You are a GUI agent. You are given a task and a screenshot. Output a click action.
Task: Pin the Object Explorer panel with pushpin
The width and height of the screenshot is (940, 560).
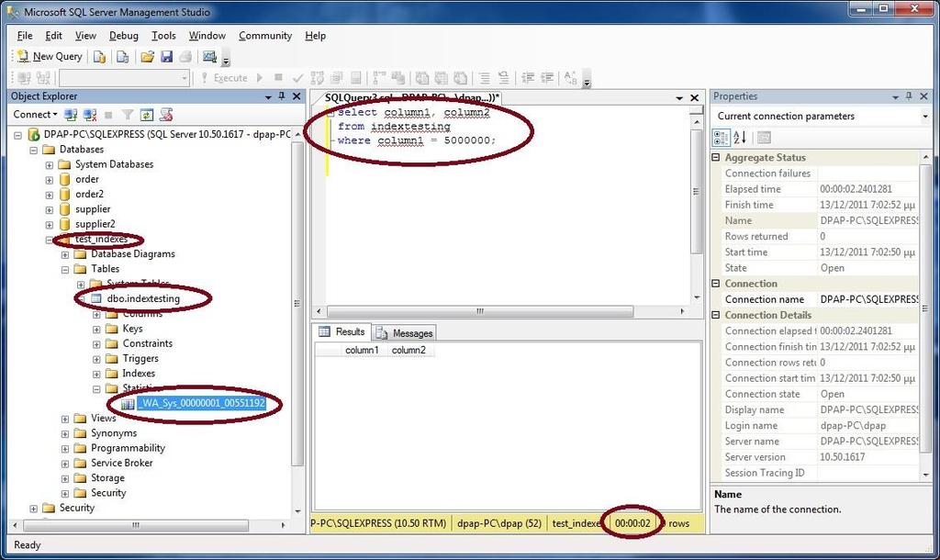pos(282,95)
